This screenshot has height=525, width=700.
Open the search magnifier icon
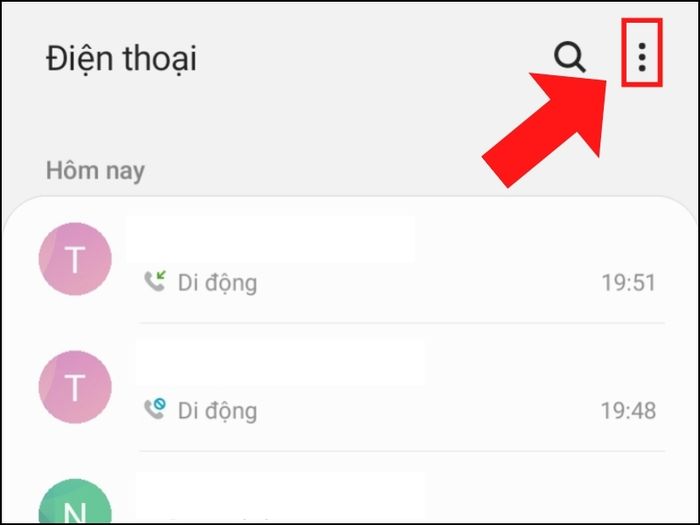pyautogui.click(x=570, y=57)
